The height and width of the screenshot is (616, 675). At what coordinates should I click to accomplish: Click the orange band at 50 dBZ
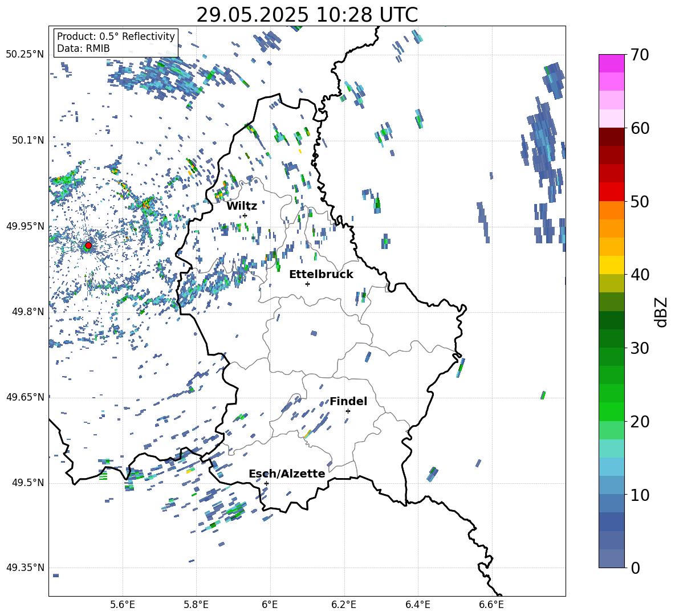point(611,210)
